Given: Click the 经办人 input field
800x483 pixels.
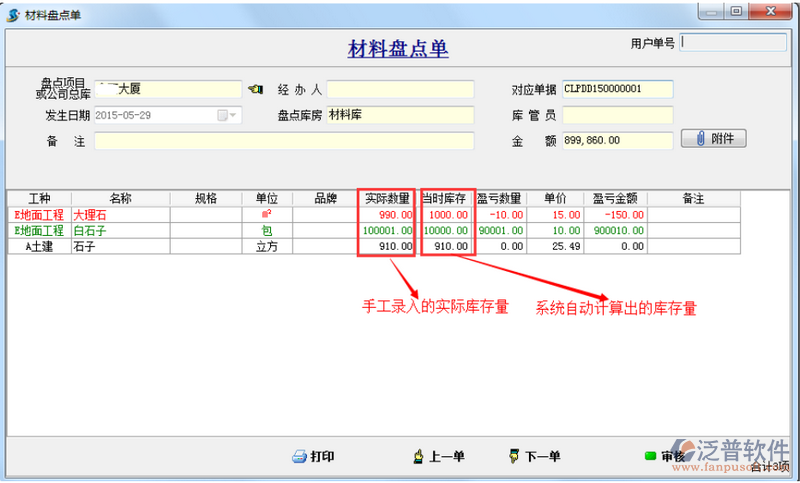Looking at the screenshot, I should click(x=399, y=89).
